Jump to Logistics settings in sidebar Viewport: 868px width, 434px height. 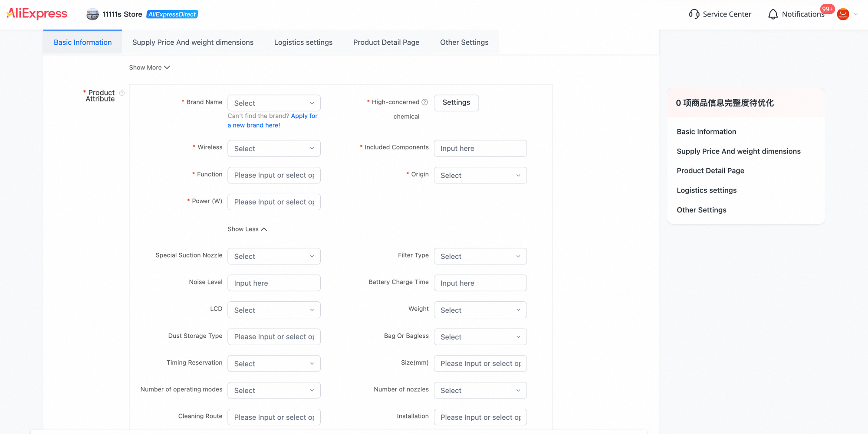click(707, 190)
